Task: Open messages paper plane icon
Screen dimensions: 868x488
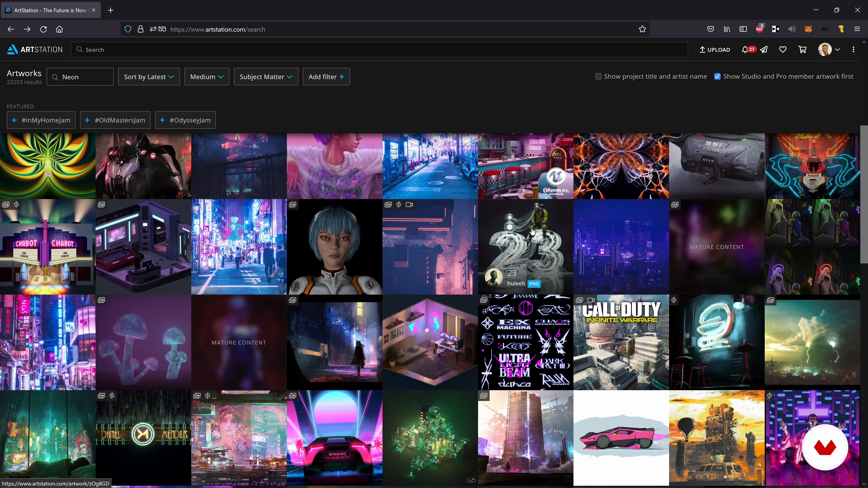Action: point(764,49)
